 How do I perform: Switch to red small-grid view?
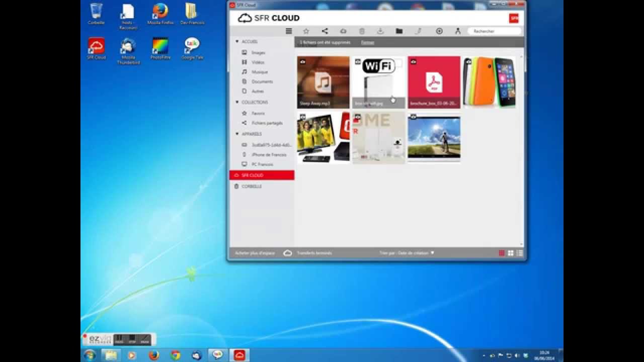502,253
